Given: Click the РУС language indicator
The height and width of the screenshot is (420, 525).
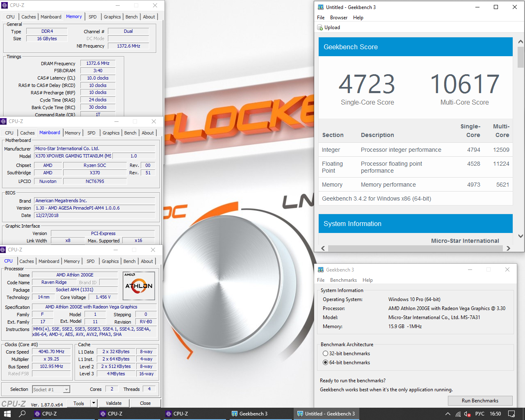Looking at the screenshot, I should (480, 414).
